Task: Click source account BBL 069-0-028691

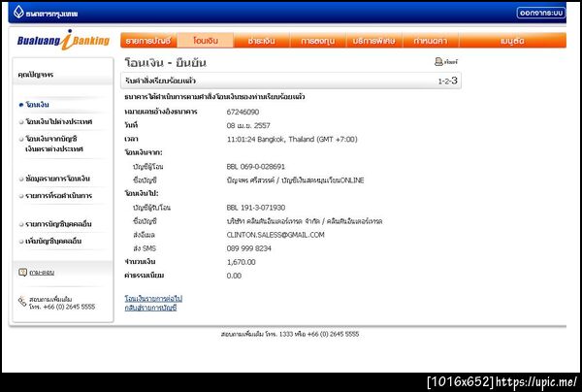Action: coord(256,167)
